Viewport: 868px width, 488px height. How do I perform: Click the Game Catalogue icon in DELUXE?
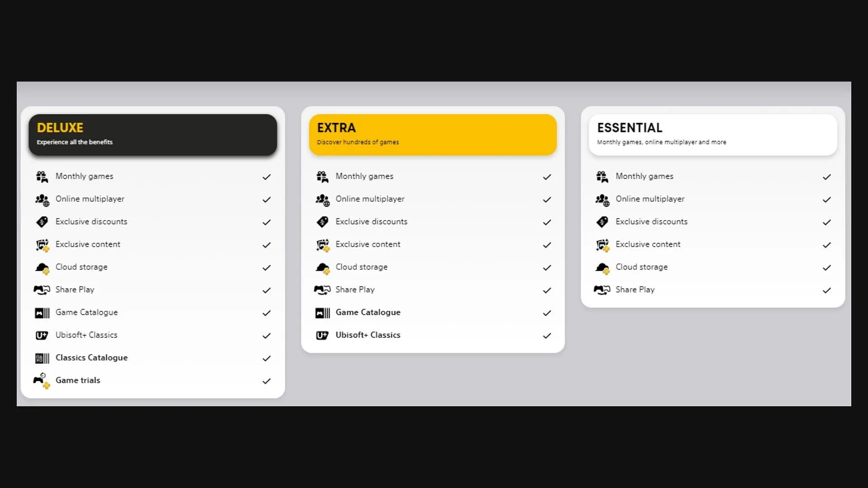pyautogui.click(x=41, y=312)
